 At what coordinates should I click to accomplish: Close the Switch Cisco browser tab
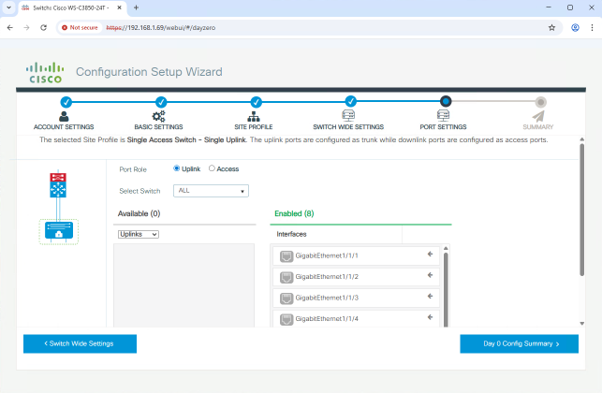[119, 7]
